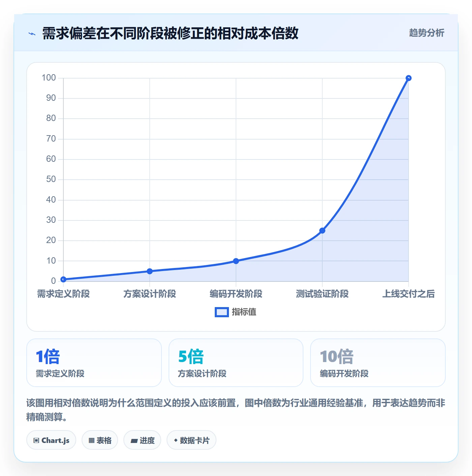Click the 进度 chip's bar icon
Screen dimensions: 472x476
click(x=134, y=441)
